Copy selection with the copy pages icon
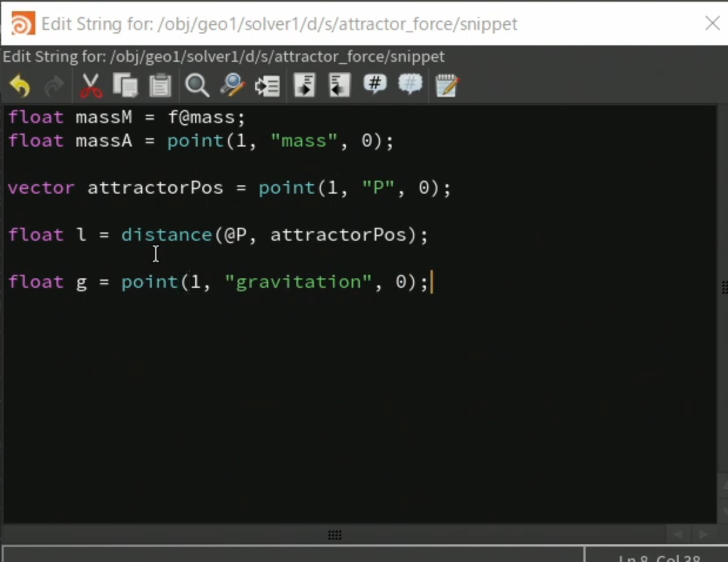Viewport: 728px width, 562px height. 125,86
